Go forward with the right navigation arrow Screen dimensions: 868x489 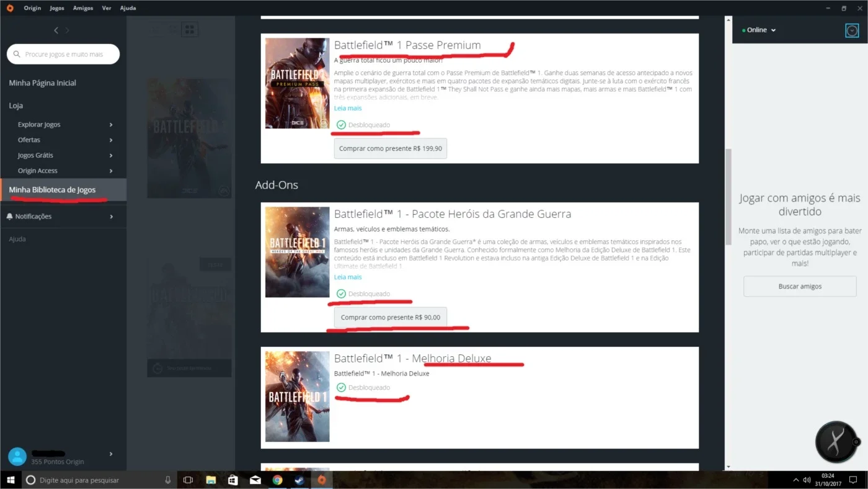[x=68, y=30]
